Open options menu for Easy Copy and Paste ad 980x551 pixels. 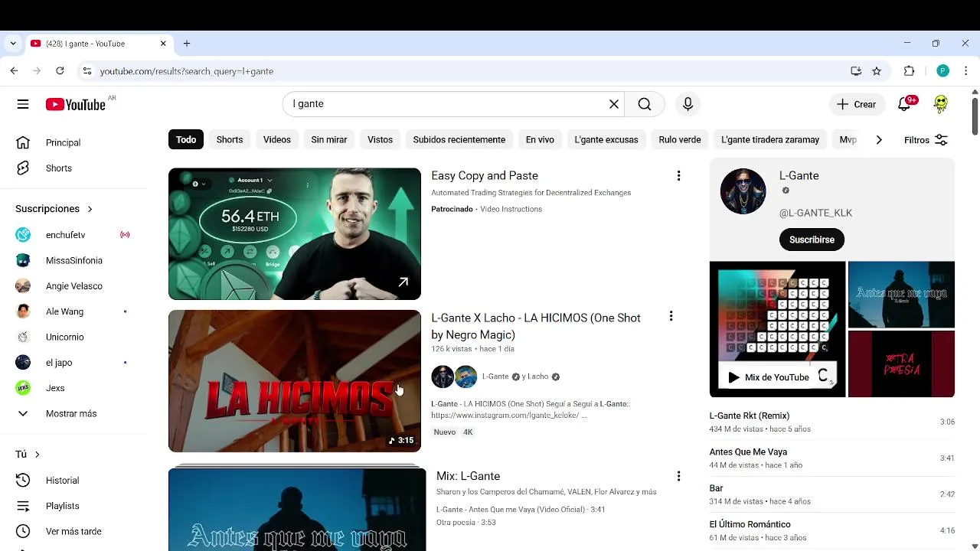tap(678, 176)
